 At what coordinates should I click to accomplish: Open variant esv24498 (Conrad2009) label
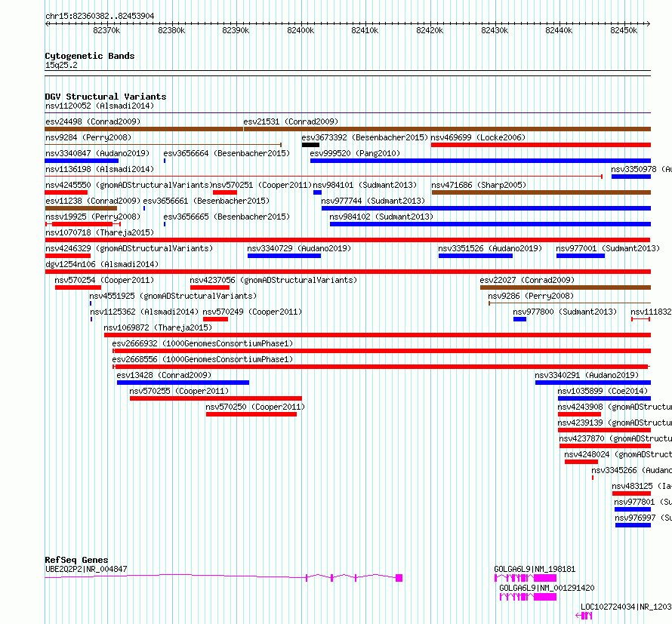pyautogui.click(x=93, y=121)
